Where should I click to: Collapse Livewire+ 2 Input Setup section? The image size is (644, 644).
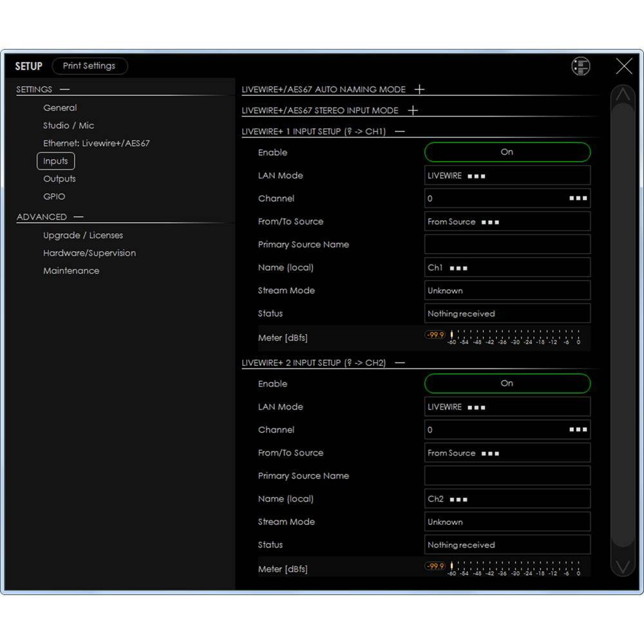(400, 363)
